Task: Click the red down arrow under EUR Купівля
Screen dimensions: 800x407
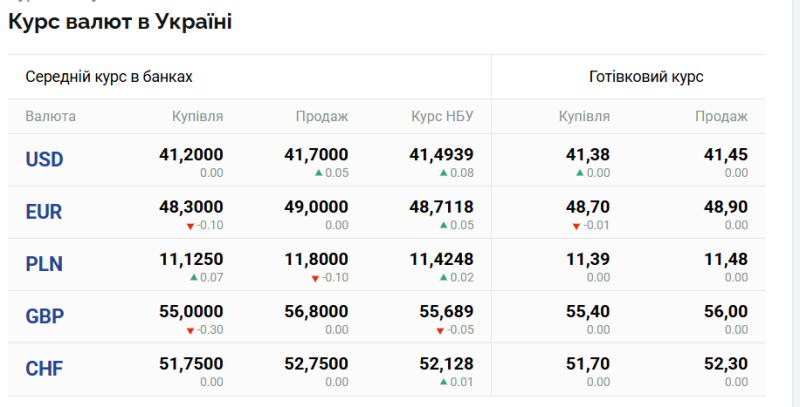Action: (190, 226)
